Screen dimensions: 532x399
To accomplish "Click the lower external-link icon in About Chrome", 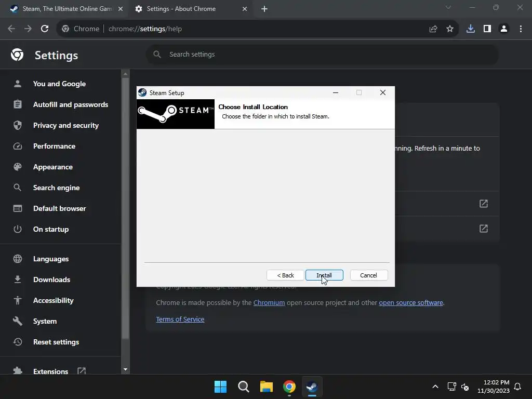I will click(484, 229).
